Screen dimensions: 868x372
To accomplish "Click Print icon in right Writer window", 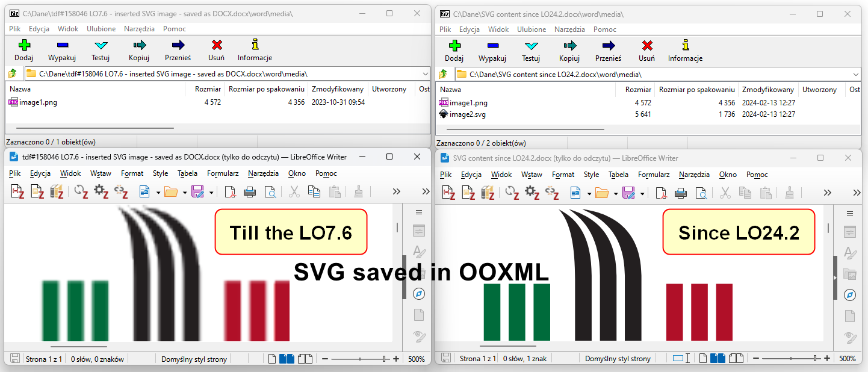I will (x=681, y=193).
